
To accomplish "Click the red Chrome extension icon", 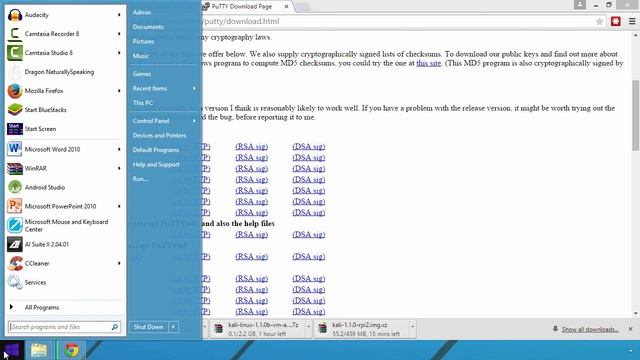I will tap(616, 21).
